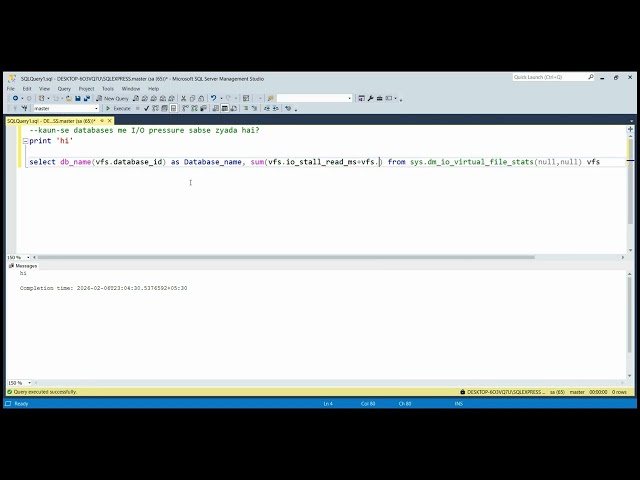This screenshot has width=640, height=480.
Task: Click the 'Query executed successfully.' status text
Action: point(45,392)
